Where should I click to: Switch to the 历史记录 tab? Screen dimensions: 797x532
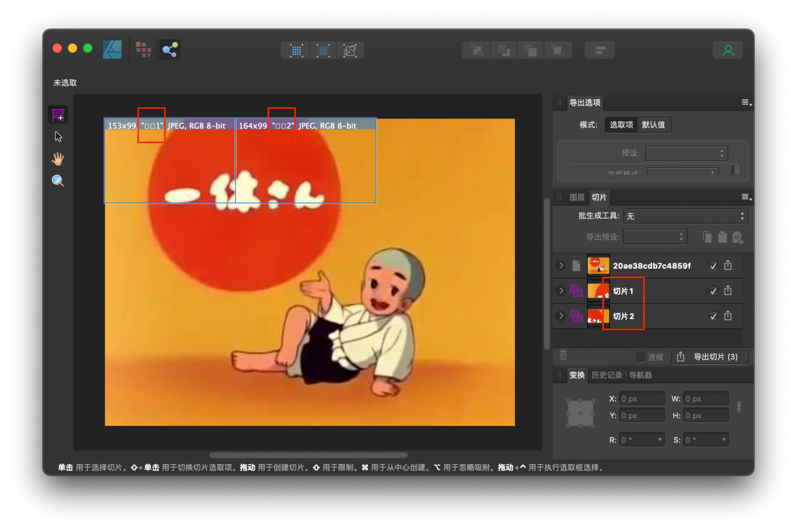(607, 375)
